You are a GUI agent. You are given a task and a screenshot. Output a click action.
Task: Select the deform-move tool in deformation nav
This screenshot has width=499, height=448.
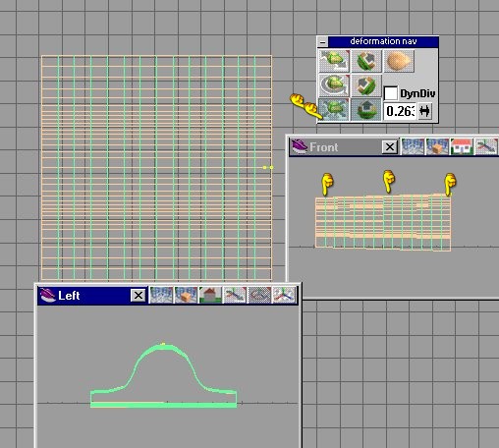(334, 61)
